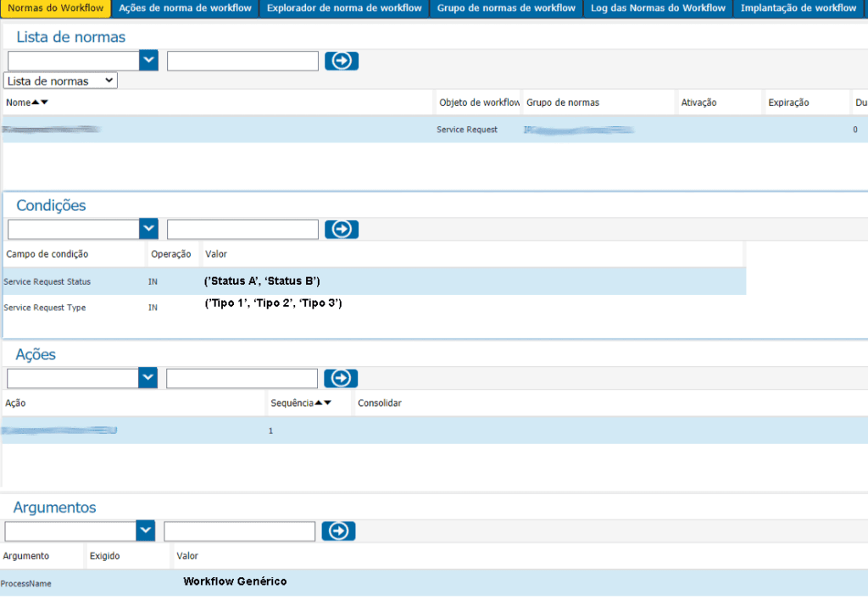The height and width of the screenshot is (600, 868).
Task: Open the blurred norm name in list
Action: pos(51,130)
